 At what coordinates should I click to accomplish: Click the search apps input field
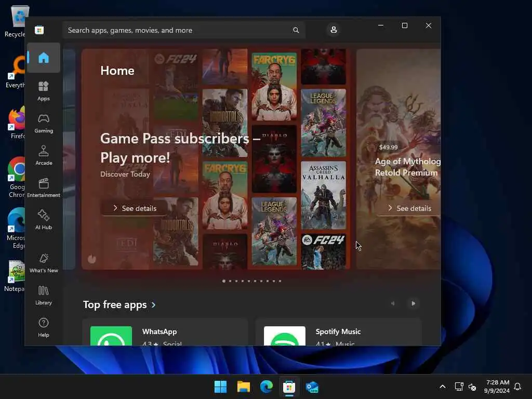(183, 30)
